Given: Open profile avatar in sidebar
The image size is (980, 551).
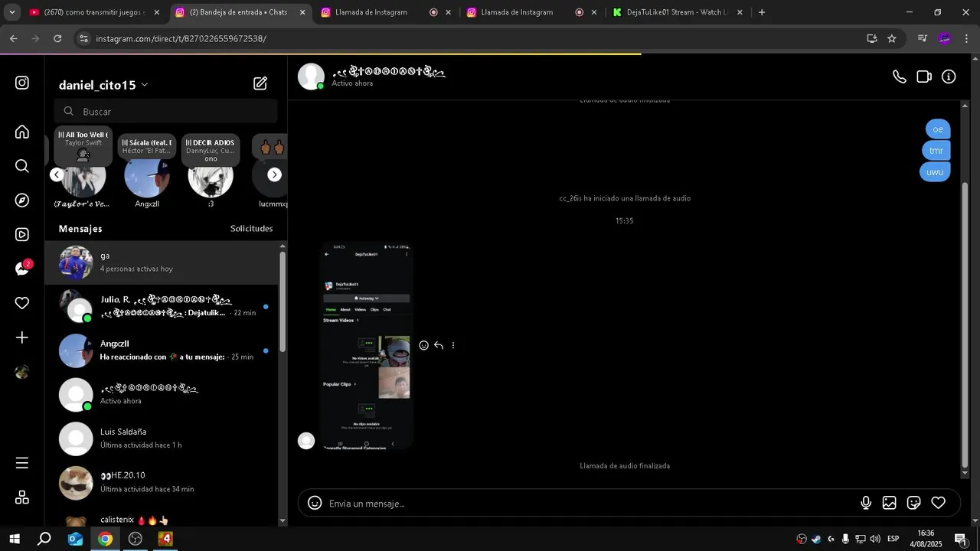Looking at the screenshot, I should coord(22,372).
